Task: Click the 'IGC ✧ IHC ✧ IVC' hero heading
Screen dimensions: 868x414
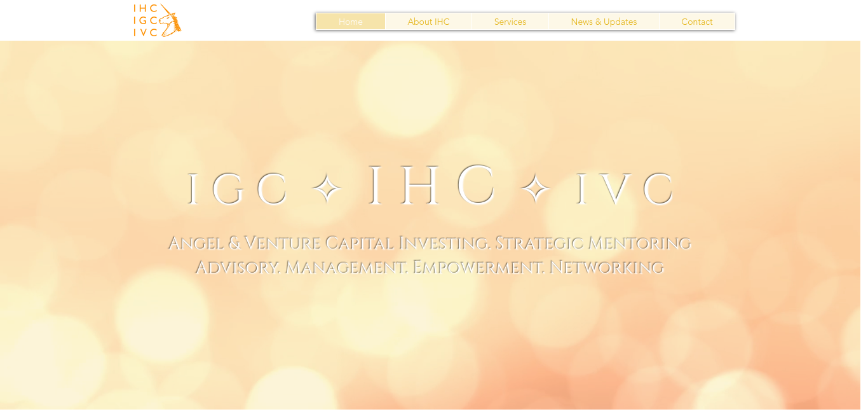Action: point(430,186)
